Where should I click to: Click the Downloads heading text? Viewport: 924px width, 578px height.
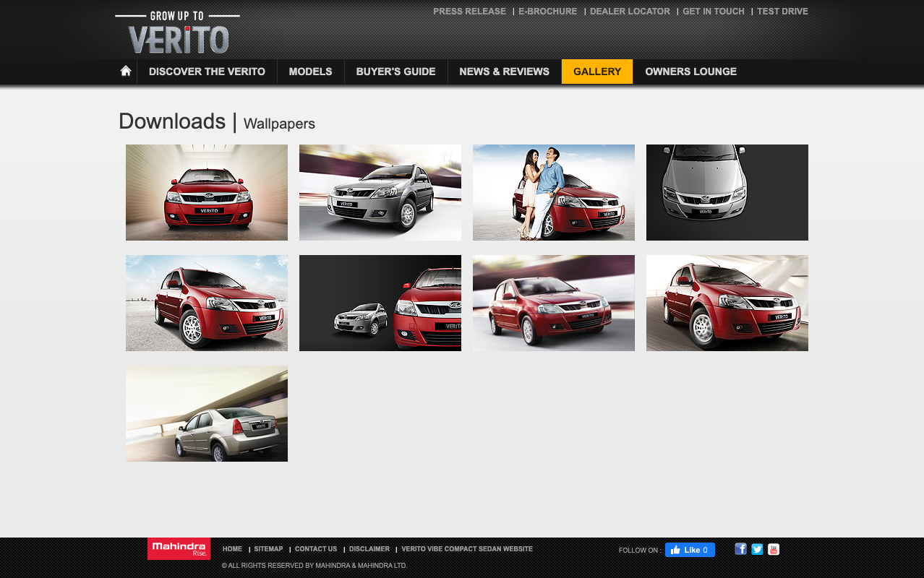[172, 121]
